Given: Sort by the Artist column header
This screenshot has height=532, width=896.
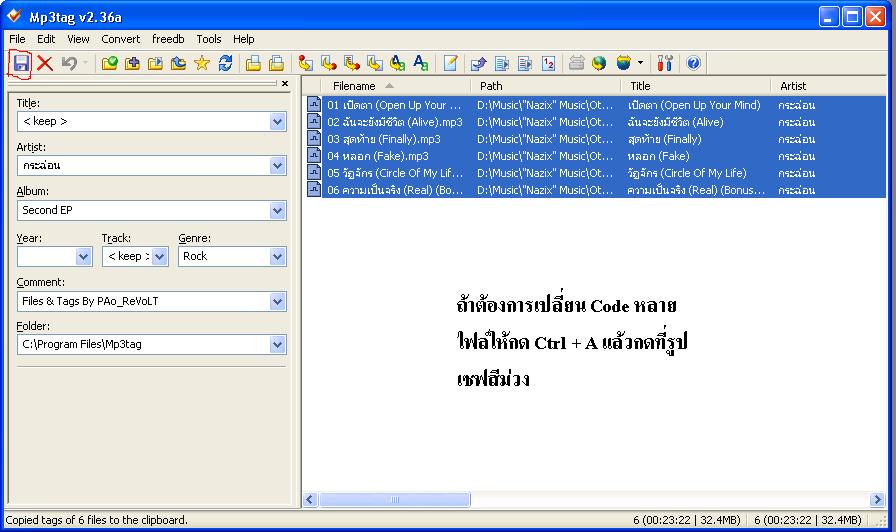Looking at the screenshot, I should coord(829,86).
